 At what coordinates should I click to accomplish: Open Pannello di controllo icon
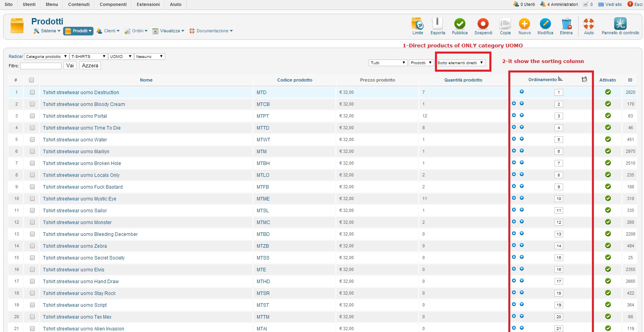click(620, 24)
